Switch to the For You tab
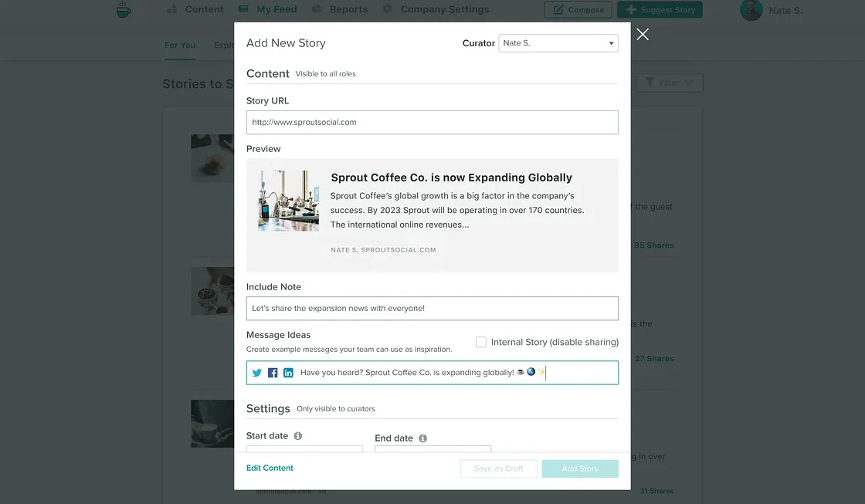The width and height of the screenshot is (865, 504). click(180, 46)
